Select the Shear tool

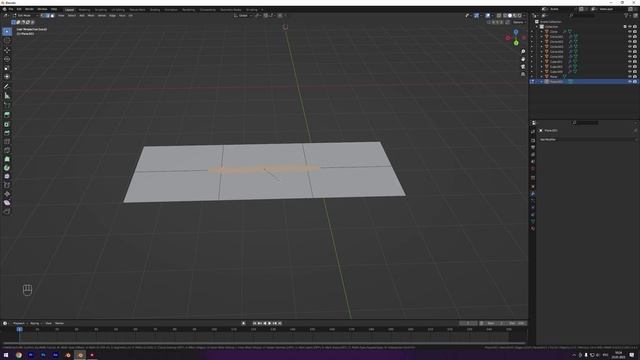[7, 203]
